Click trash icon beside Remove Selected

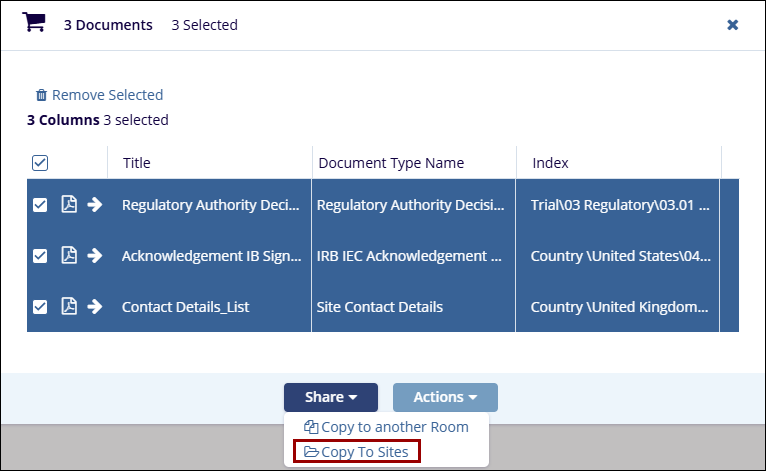41,96
